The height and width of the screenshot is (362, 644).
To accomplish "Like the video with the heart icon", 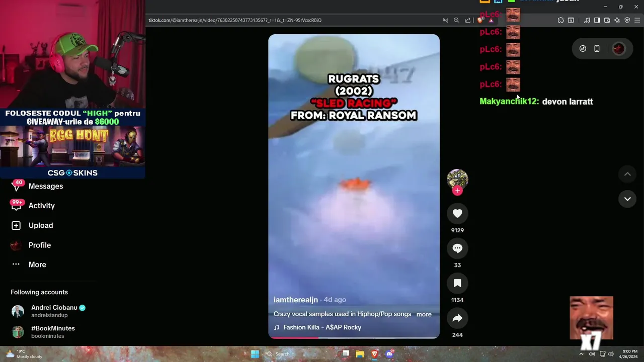I will coord(457,214).
